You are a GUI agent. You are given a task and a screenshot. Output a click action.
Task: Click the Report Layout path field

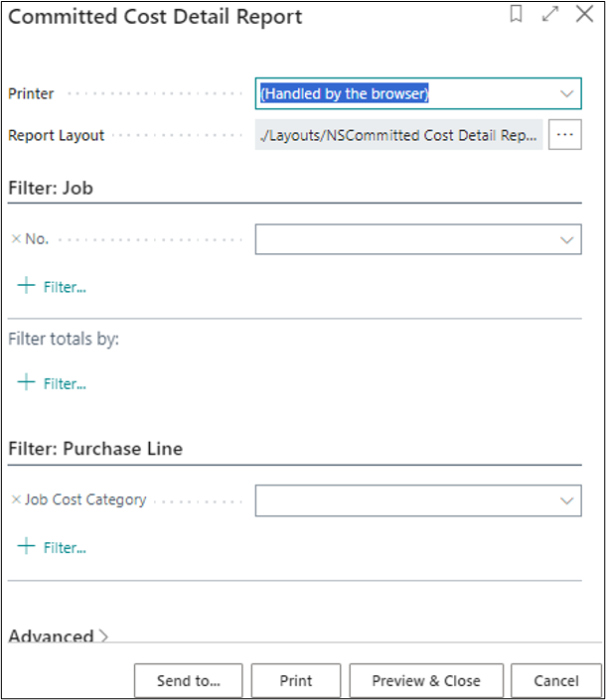pos(398,135)
